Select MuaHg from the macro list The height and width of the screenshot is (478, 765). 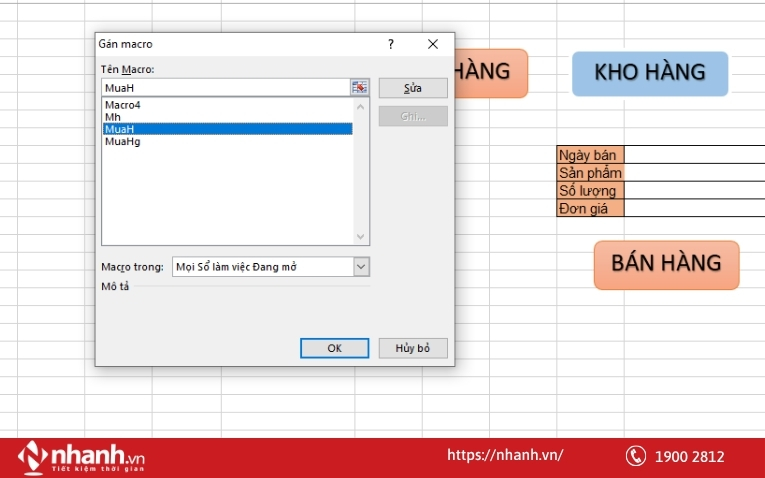coord(122,142)
